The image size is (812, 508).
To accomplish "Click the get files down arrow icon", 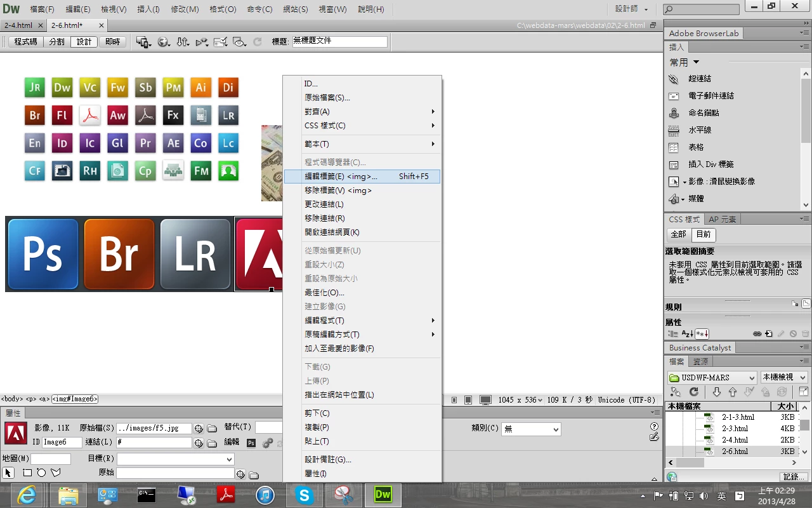I will click(x=716, y=392).
